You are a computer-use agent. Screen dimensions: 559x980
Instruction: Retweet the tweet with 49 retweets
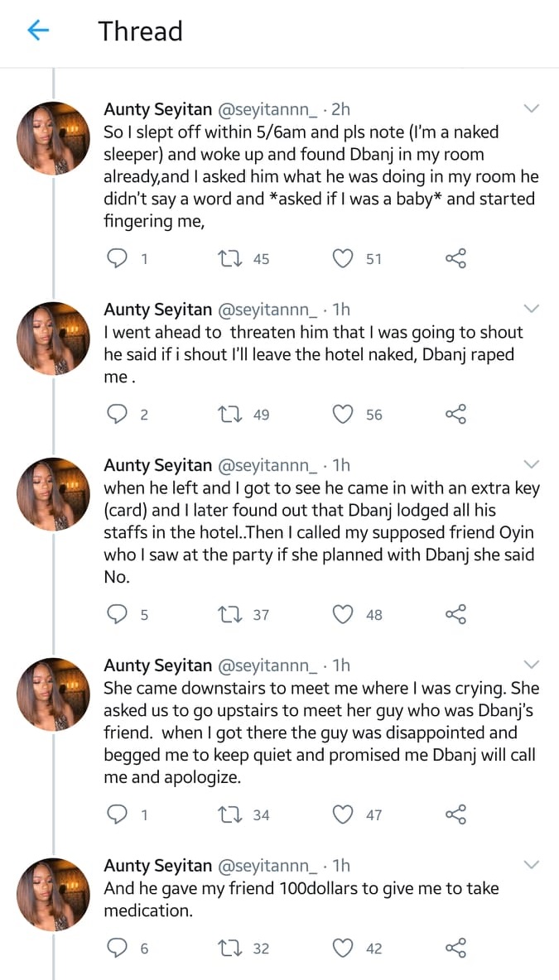224,415
